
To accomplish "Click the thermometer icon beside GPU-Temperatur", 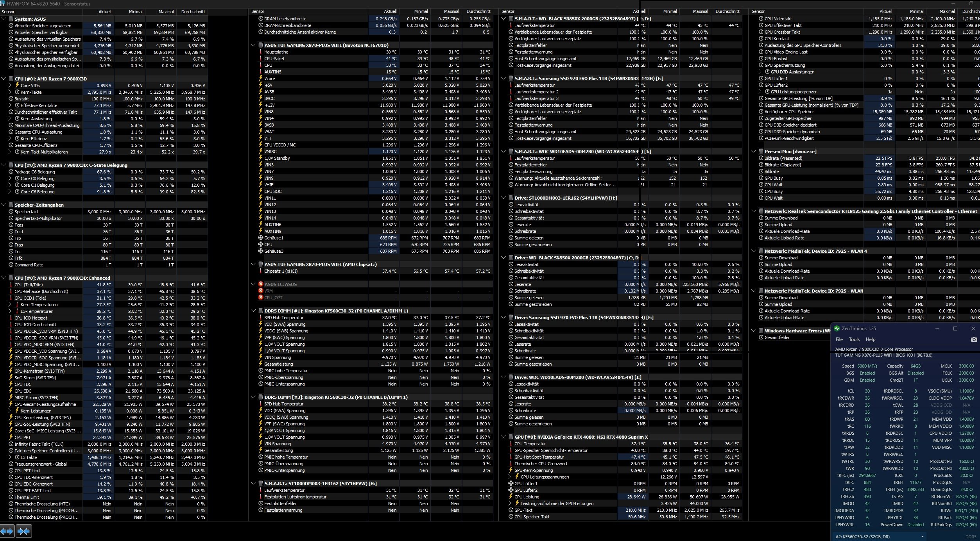I will [511, 444].
